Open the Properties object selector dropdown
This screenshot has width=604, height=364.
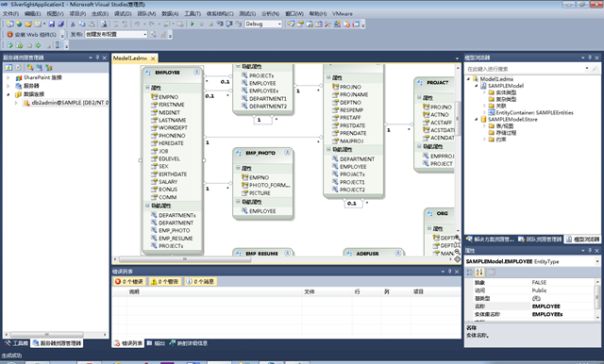tap(597, 261)
